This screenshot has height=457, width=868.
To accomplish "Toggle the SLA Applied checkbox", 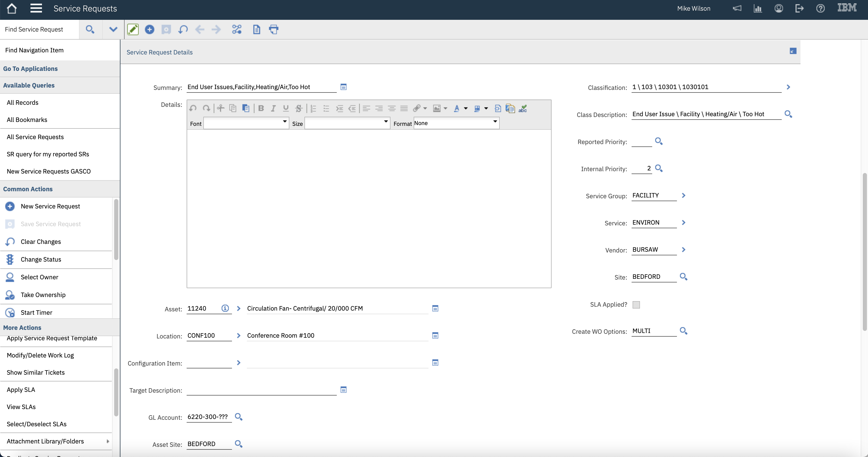I will pos(636,304).
